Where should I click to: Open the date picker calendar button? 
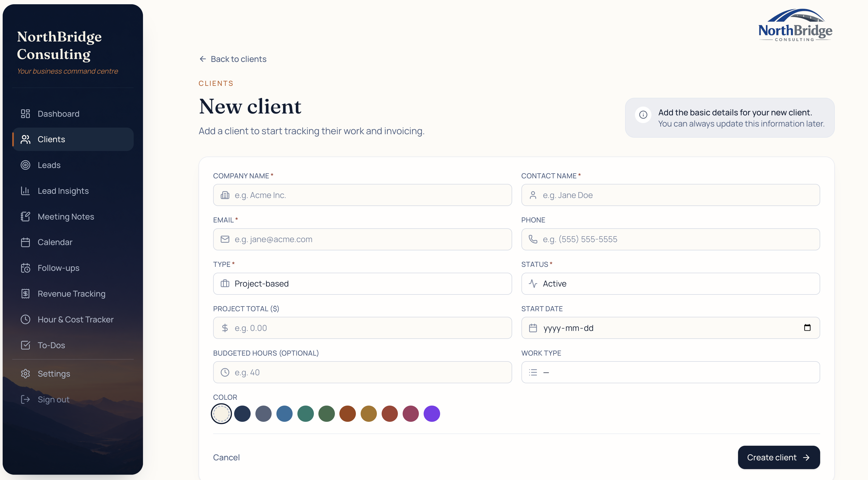(807, 328)
